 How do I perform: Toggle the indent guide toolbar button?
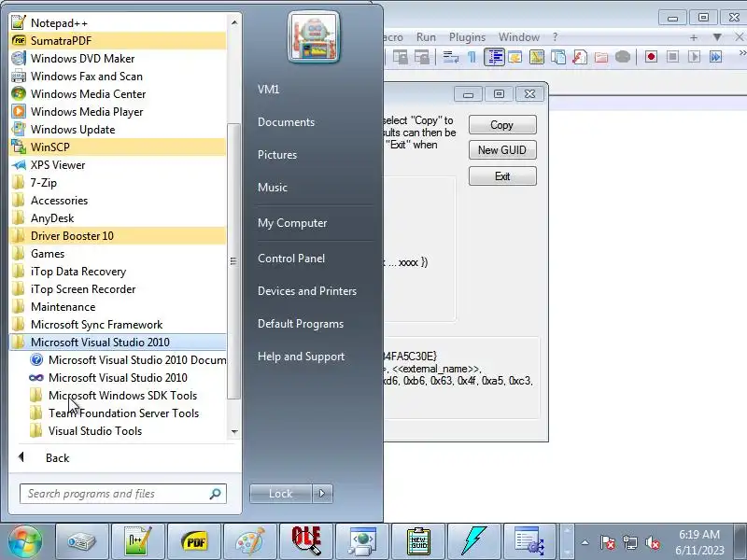click(x=494, y=57)
